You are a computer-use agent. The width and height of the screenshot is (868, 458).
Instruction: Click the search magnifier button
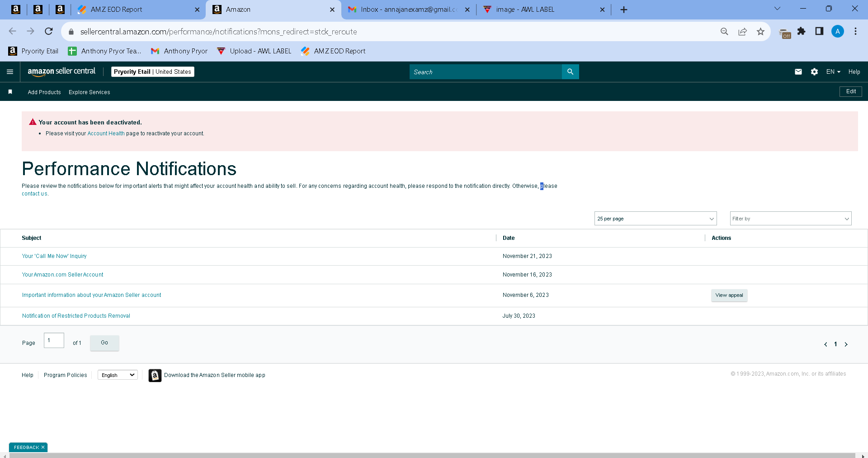click(570, 72)
